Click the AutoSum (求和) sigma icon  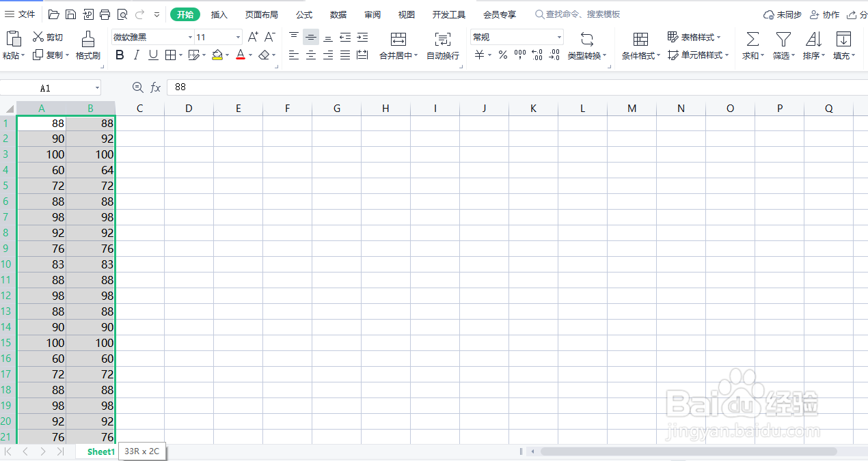[x=752, y=39]
